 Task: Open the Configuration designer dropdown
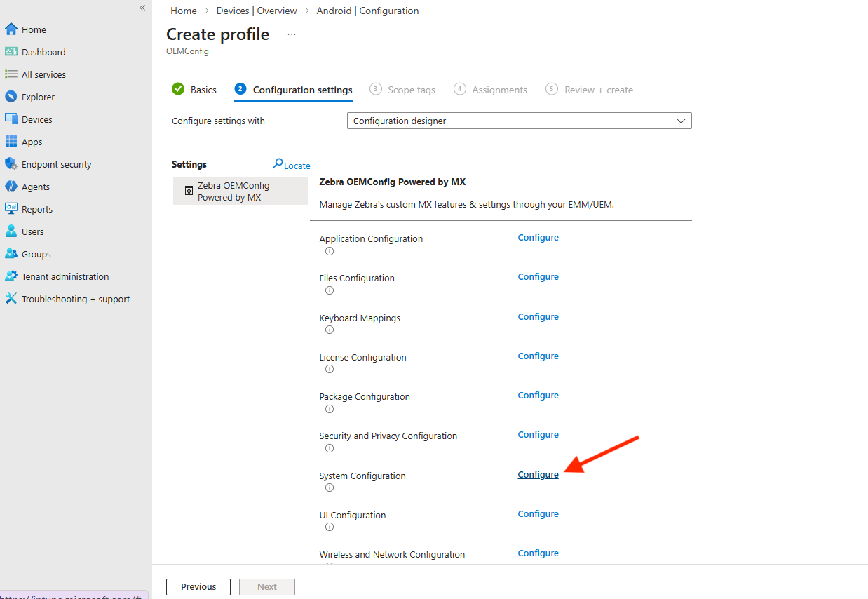point(519,121)
